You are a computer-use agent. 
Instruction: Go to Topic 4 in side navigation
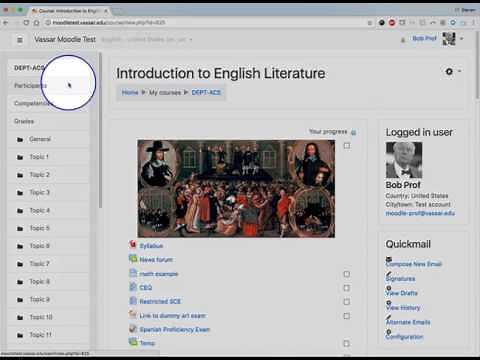tap(49, 211)
